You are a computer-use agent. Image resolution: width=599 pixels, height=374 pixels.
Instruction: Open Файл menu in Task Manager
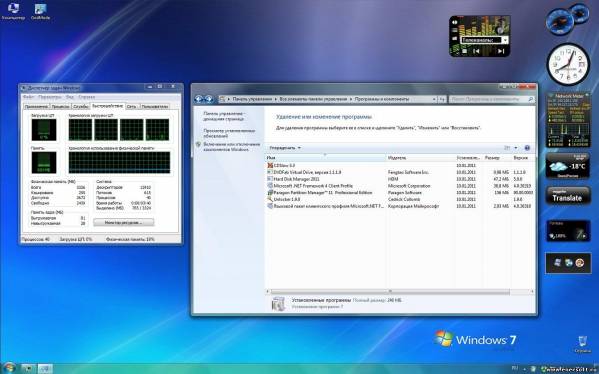click(x=28, y=97)
